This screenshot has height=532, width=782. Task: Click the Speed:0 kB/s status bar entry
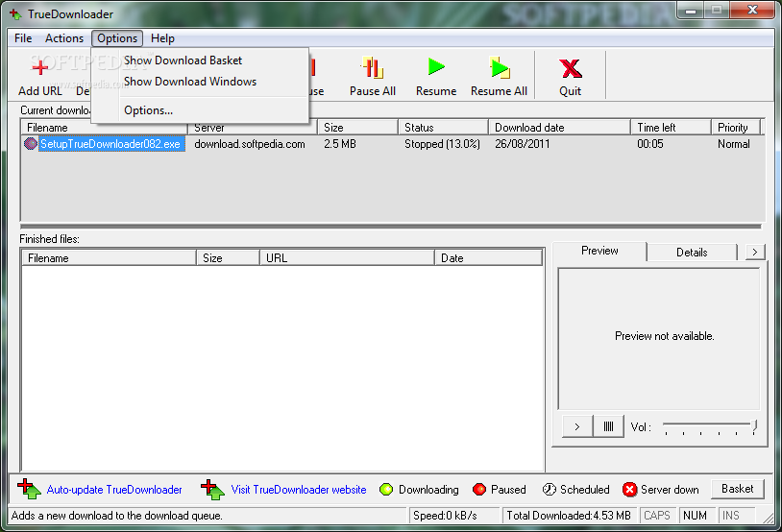tap(454, 516)
